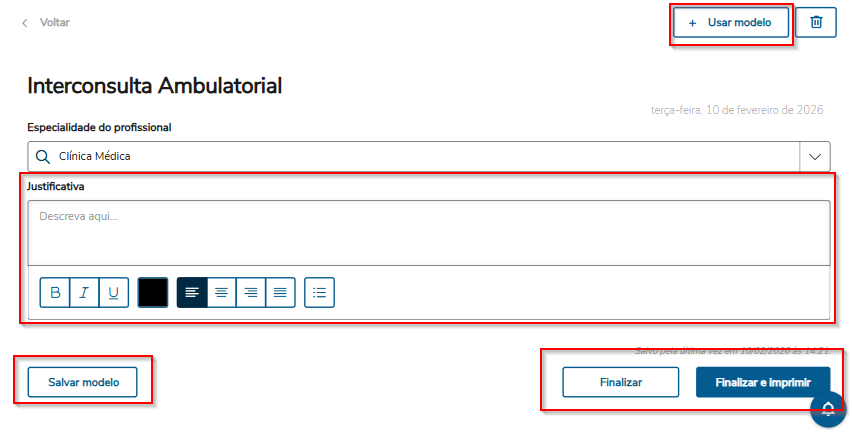Toggle bold text formatting
Viewport: 852px width, 432px height.
pyautogui.click(x=55, y=292)
